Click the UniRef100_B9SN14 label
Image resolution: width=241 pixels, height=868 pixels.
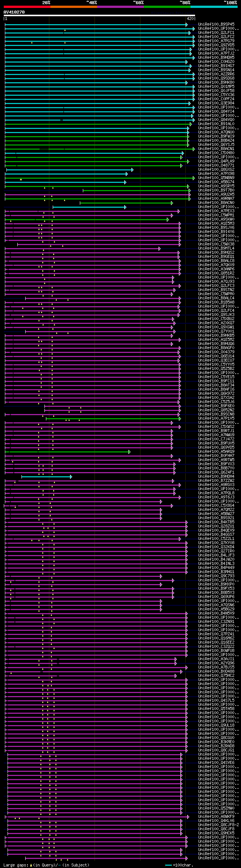pyautogui.click(x=217, y=70)
